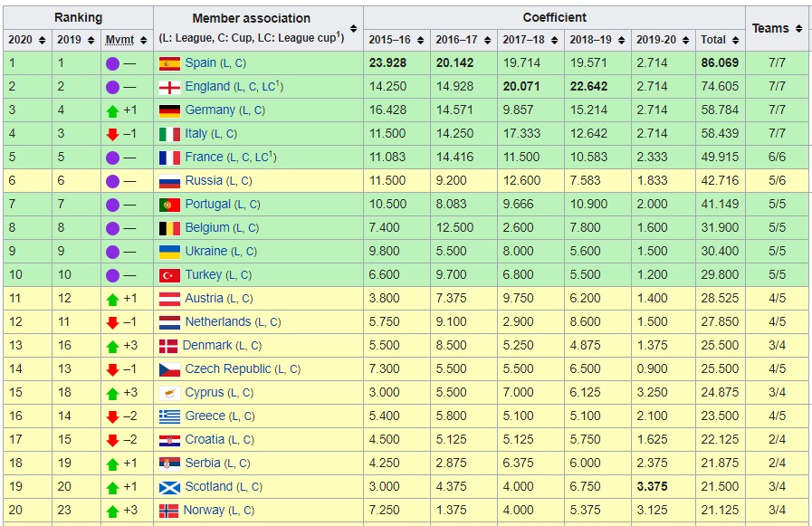Sort by 2018–19 coefficient column
812x526 pixels.
pyautogui.click(x=621, y=41)
